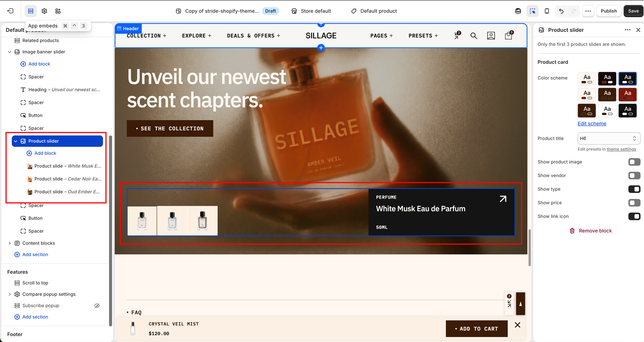The width and height of the screenshot is (644, 342).
Task: Add section below the Header preview
Action: pyautogui.click(x=321, y=48)
